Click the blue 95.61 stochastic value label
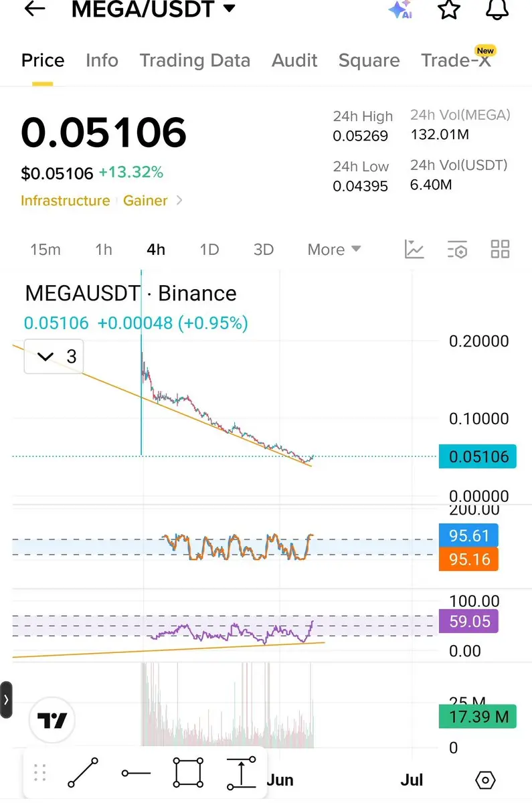The image size is (532, 803). click(x=469, y=536)
